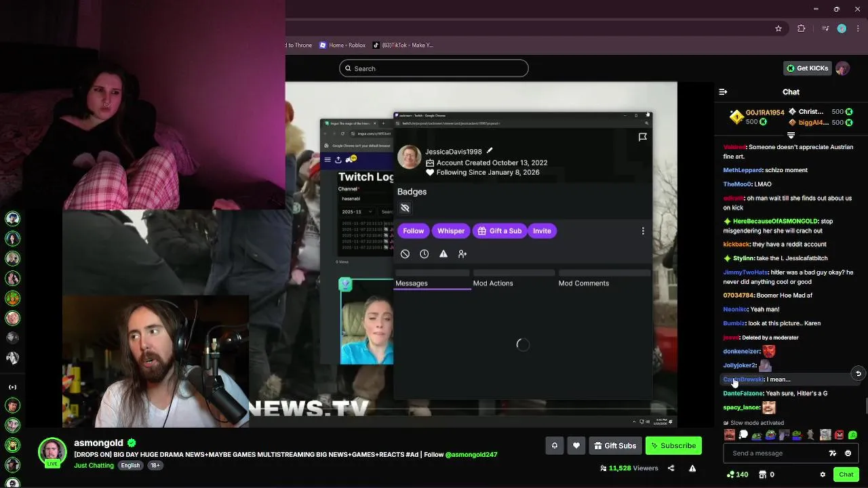Open the @asmongold247 link in title
The image size is (868, 488).
click(x=471, y=455)
